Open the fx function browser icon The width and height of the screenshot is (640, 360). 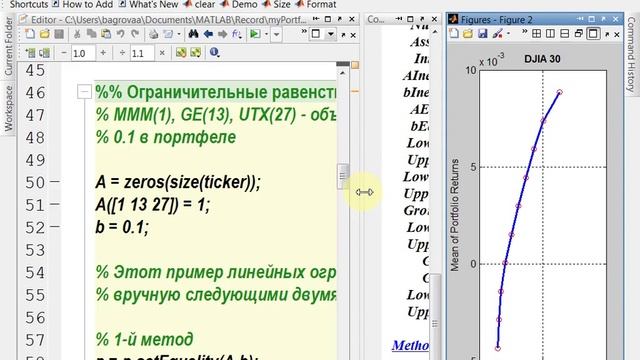pos(236,34)
